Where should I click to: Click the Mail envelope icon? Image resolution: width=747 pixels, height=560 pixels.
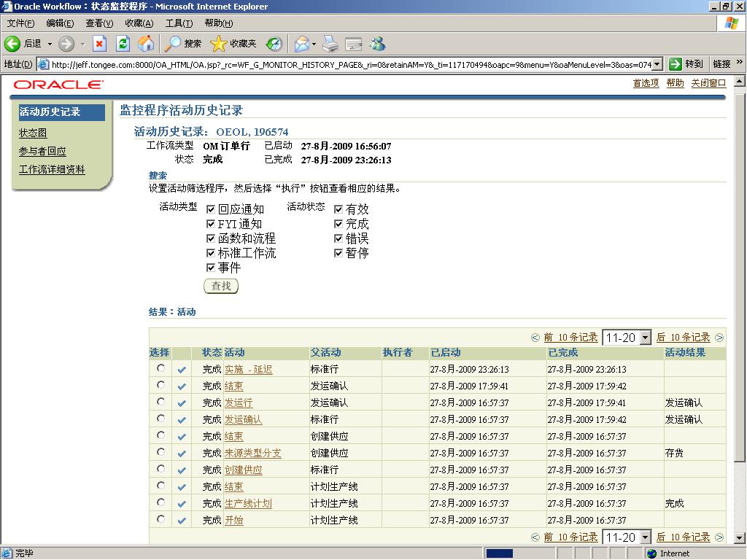(x=301, y=44)
